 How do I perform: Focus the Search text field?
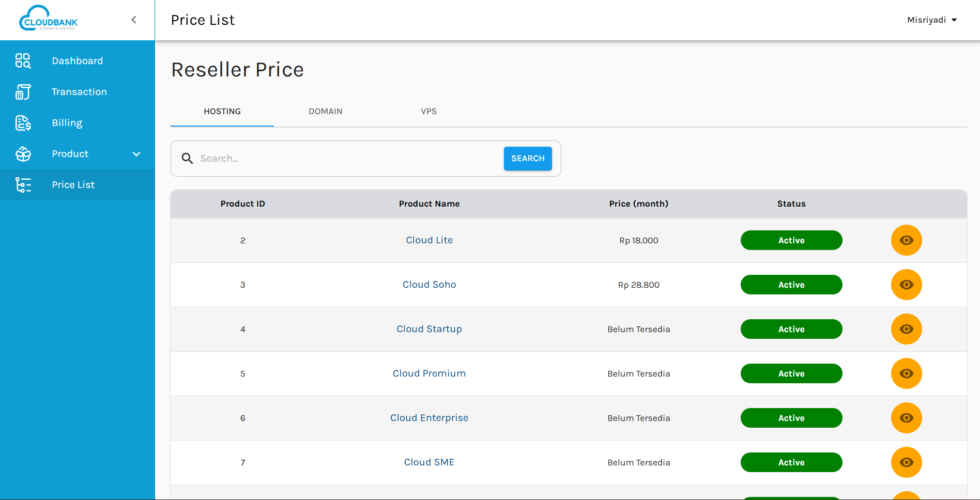point(346,159)
